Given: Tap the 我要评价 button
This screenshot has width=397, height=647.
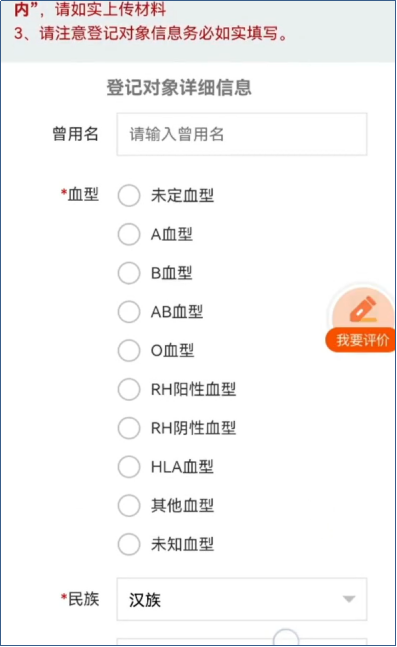Looking at the screenshot, I should tap(362, 340).
